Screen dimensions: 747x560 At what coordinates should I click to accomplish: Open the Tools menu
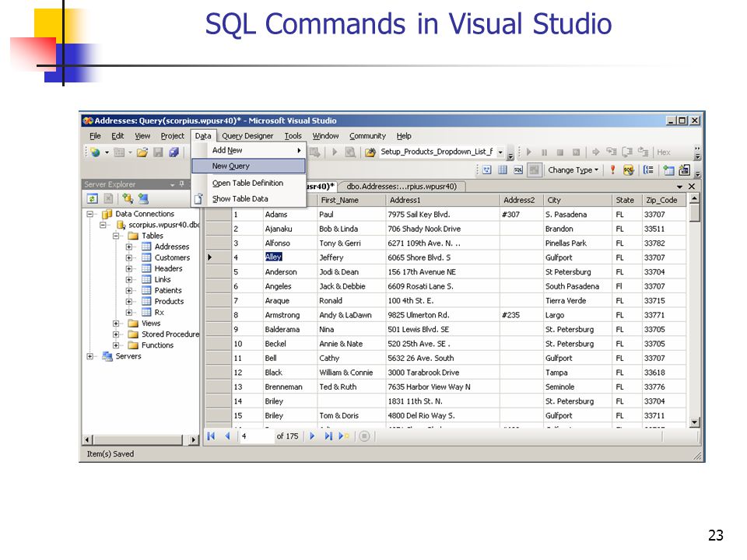coord(293,135)
